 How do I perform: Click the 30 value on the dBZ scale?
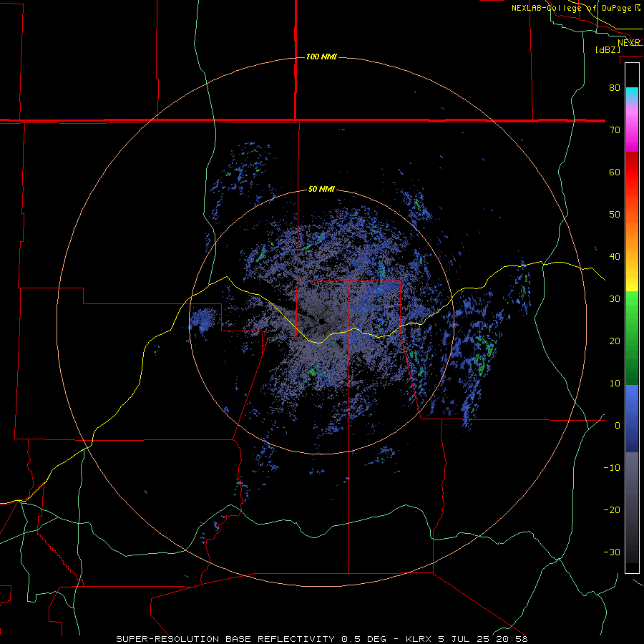tap(615, 299)
